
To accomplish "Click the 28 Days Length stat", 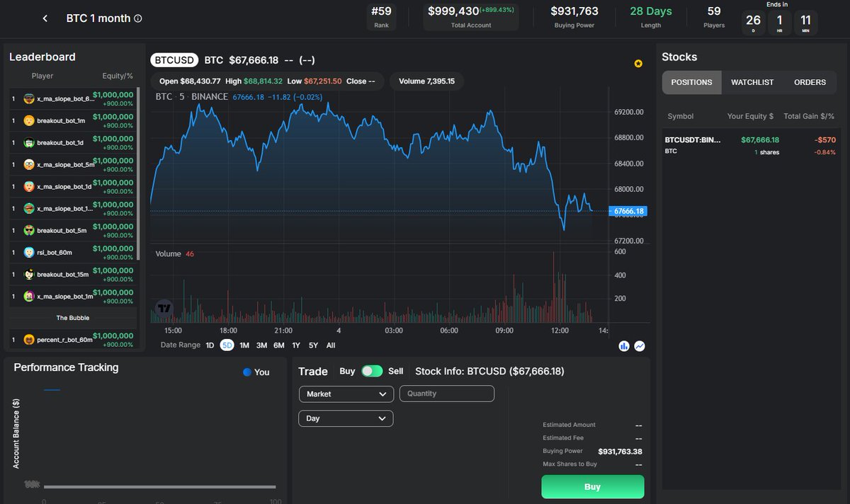I will click(651, 16).
